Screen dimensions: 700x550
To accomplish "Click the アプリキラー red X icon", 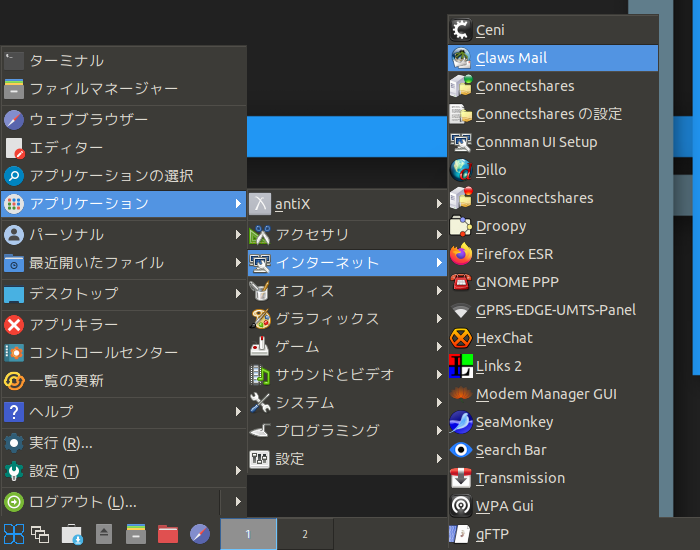I will tap(14, 325).
